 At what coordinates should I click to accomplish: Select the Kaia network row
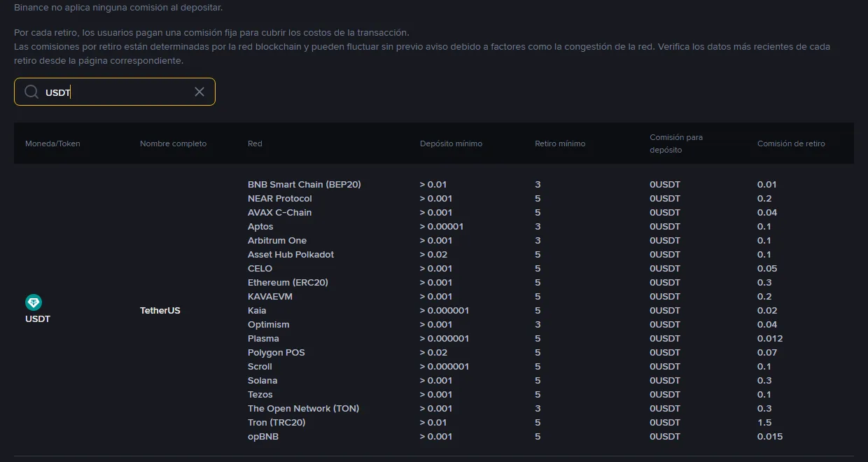(257, 311)
